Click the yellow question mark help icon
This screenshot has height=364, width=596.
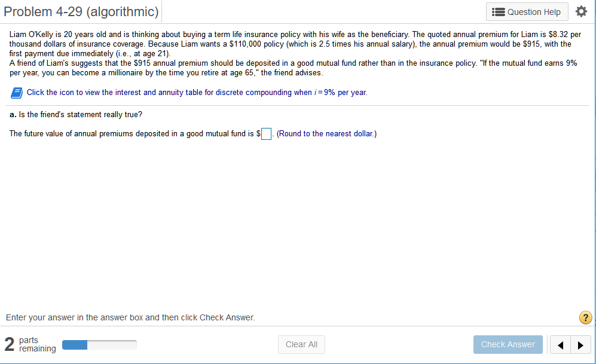(585, 317)
